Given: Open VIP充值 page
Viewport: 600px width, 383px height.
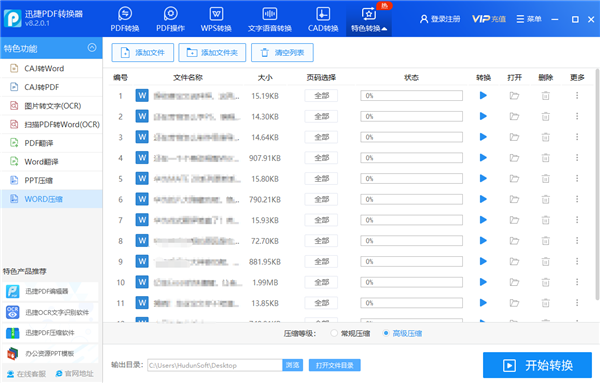Looking at the screenshot, I should (x=489, y=19).
